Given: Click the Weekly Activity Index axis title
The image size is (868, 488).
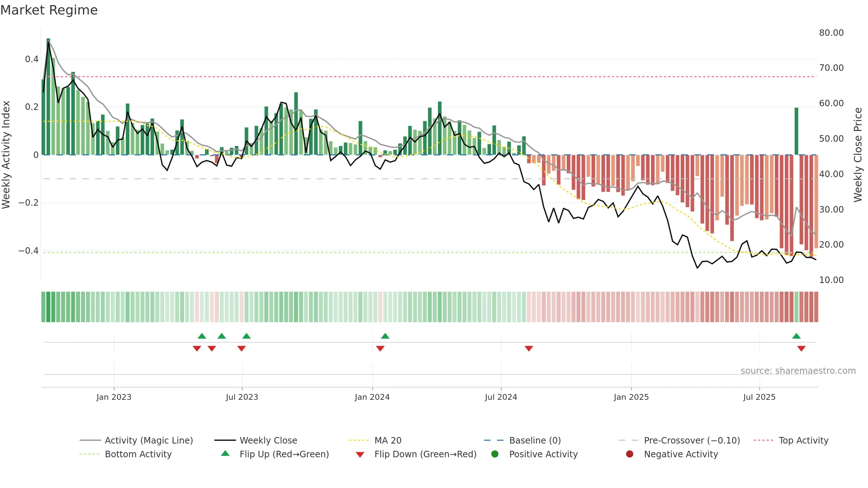Looking at the screenshot, I should point(6,155).
